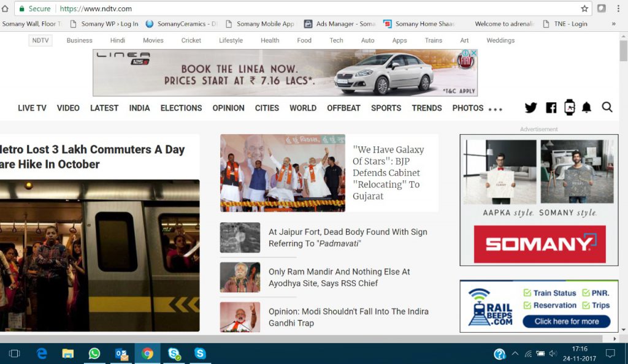Bookmark this page with star icon
This screenshot has height=364, width=628.
click(x=584, y=9)
